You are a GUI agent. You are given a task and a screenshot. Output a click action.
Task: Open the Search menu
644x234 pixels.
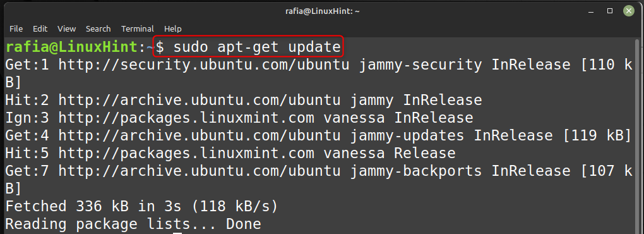tap(98, 29)
